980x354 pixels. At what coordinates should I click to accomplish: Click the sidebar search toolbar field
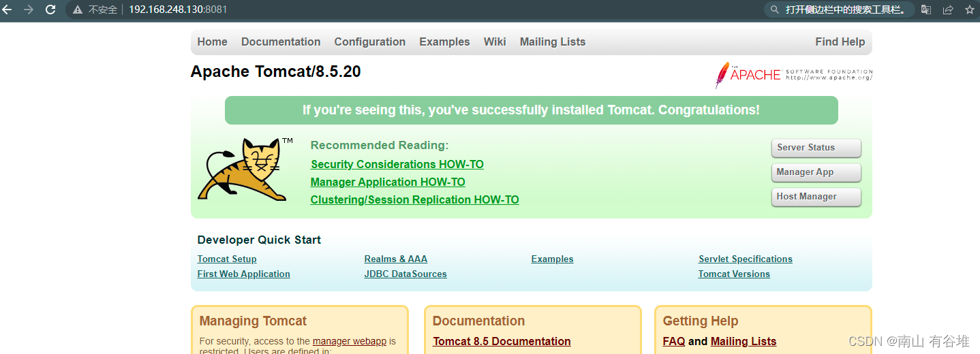(x=840, y=10)
